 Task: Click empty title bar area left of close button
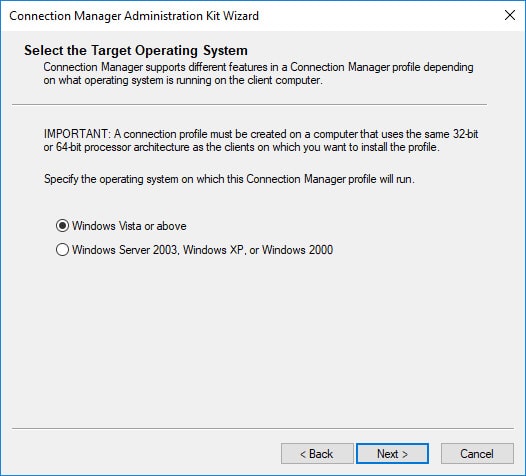[379, 15]
